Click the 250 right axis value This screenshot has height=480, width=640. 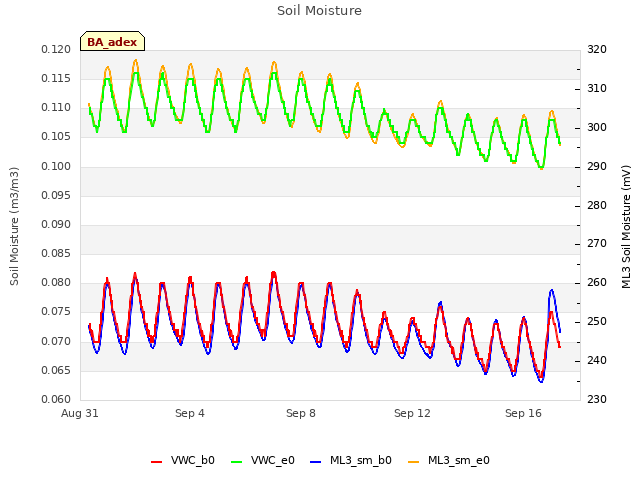click(597, 322)
